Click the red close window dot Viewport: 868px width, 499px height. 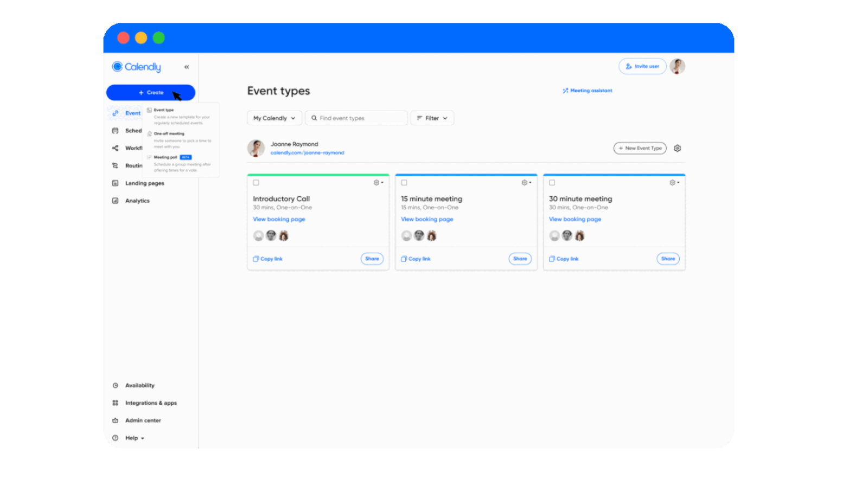[x=123, y=37]
